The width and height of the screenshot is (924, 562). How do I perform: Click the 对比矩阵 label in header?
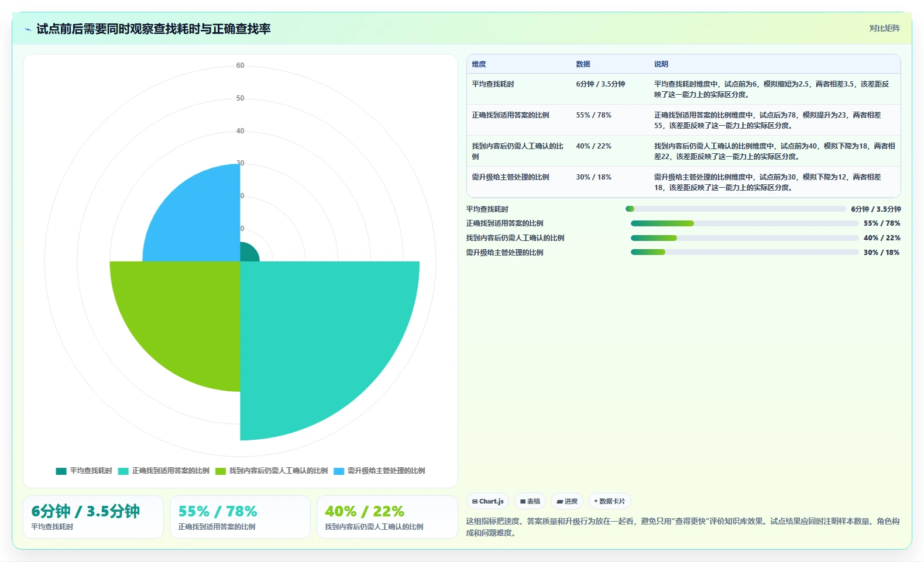pos(884,28)
